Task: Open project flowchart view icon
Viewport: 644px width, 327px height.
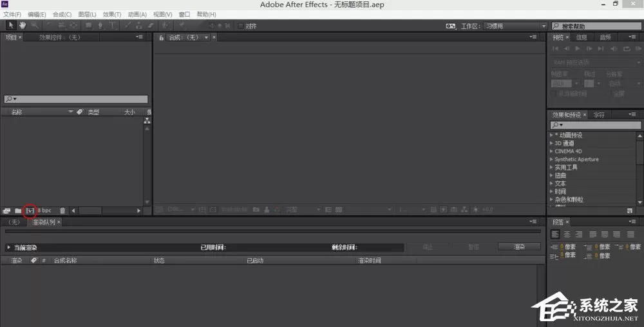Action: (x=147, y=121)
